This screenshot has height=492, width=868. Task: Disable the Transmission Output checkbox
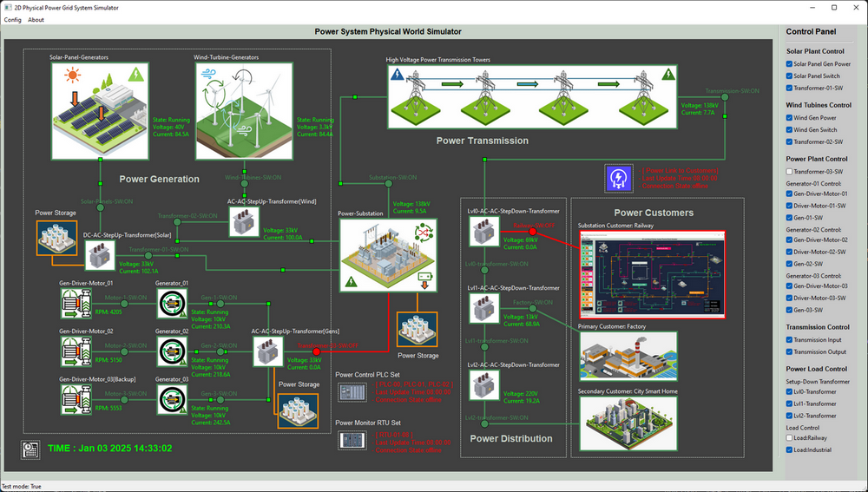pos(789,352)
